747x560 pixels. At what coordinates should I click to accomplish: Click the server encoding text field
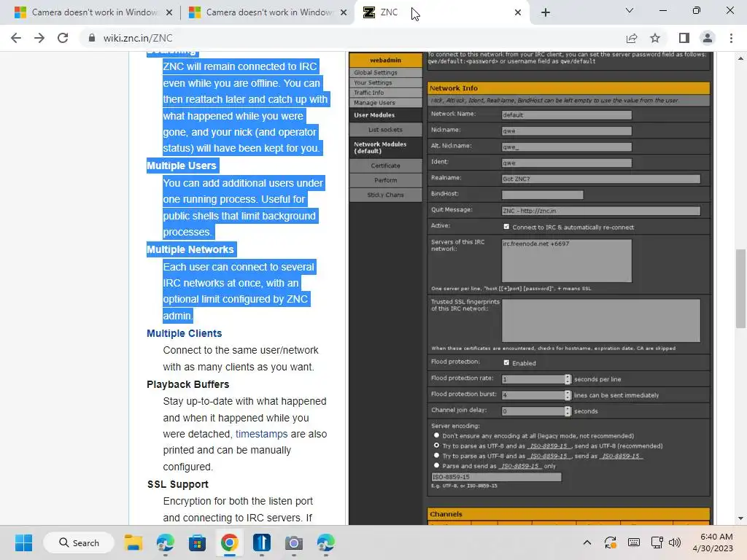click(496, 477)
